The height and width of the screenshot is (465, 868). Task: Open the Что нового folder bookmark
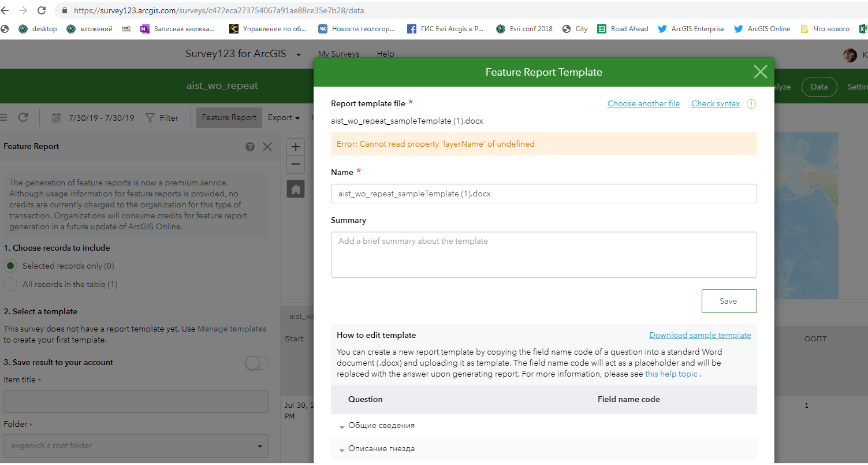tap(825, 29)
